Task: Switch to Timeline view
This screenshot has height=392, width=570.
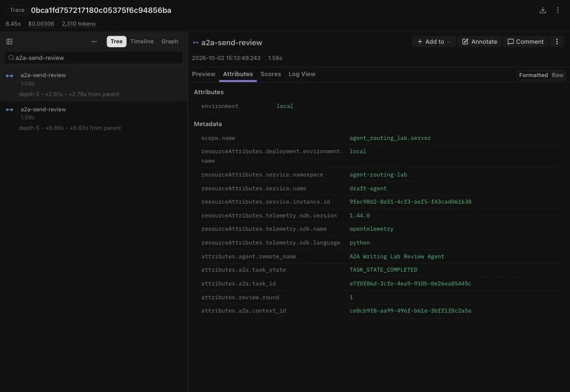Action: (x=142, y=41)
